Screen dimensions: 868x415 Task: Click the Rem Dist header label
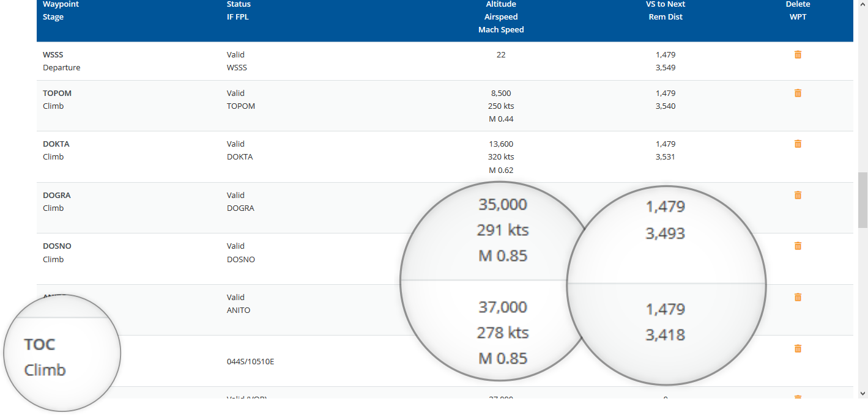point(666,17)
